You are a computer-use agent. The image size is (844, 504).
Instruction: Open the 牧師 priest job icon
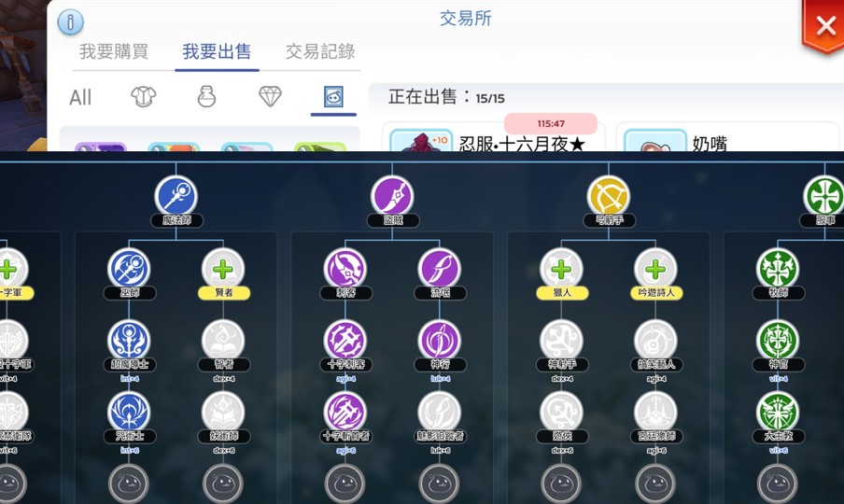(x=778, y=269)
